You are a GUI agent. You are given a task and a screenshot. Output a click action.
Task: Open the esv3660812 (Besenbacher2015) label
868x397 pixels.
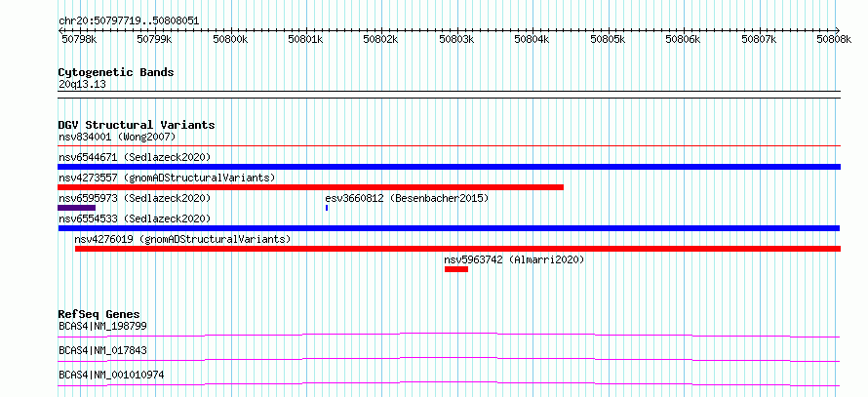(x=407, y=198)
